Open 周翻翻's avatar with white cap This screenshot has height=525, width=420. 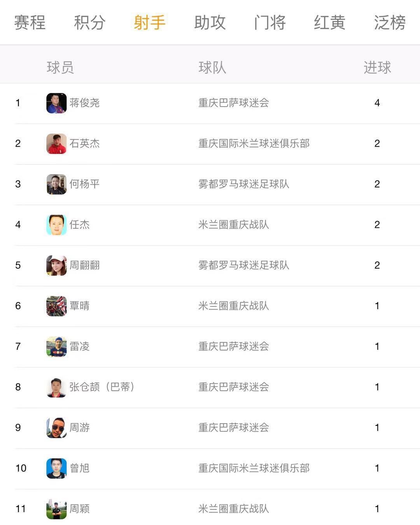56,265
